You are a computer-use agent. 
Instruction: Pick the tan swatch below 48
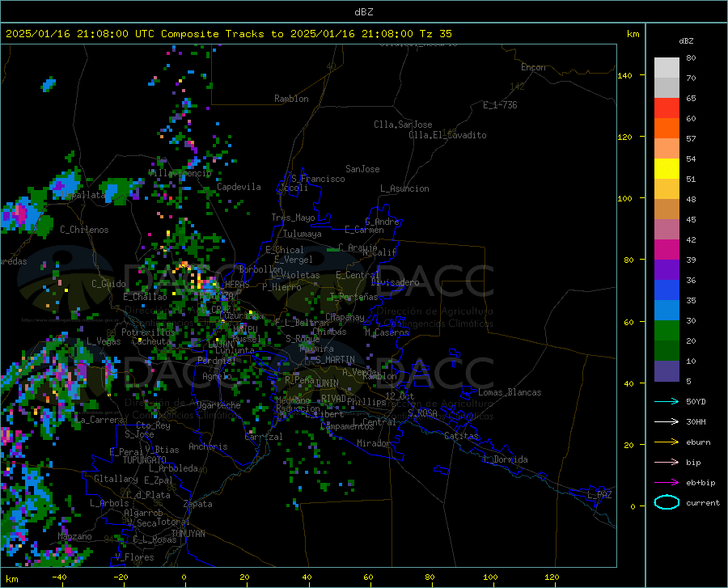tap(667, 209)
